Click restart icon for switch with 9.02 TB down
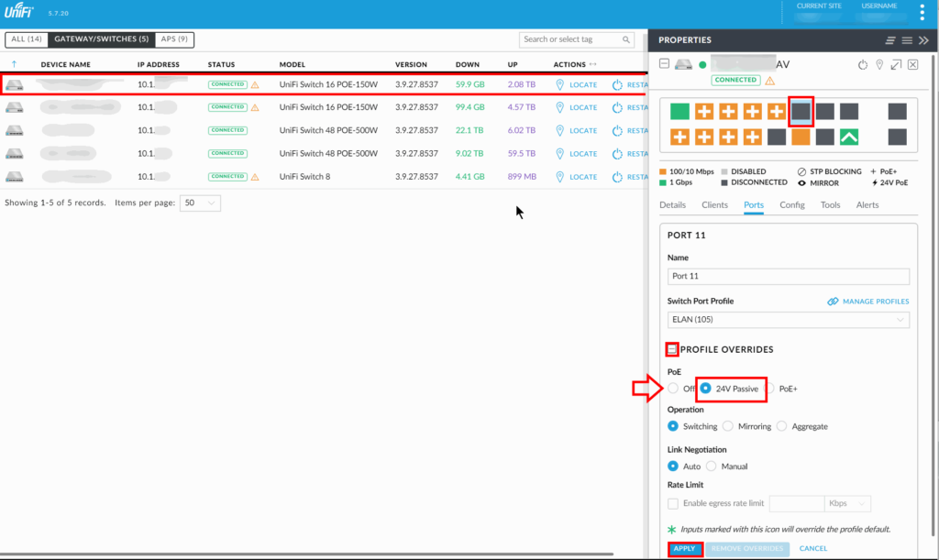 [617, 154]
